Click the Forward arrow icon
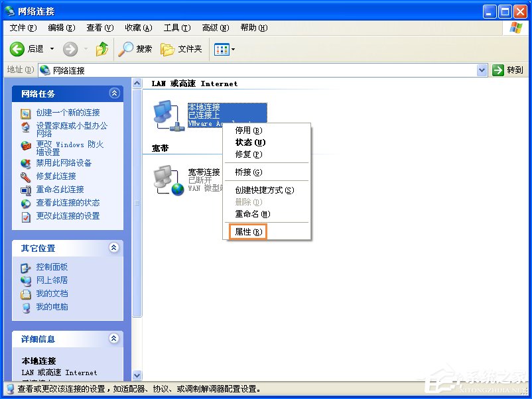This screenshot has height=399, width=532. (70, 49)
